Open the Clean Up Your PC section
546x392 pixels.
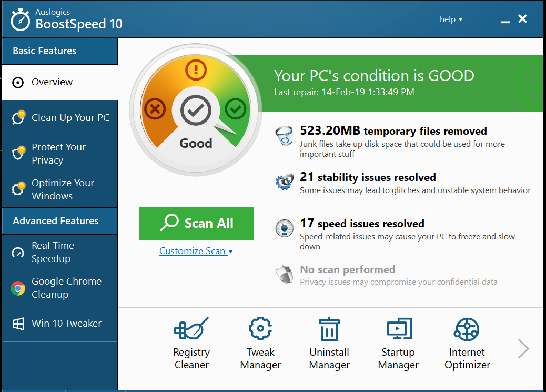coord(60,118)
